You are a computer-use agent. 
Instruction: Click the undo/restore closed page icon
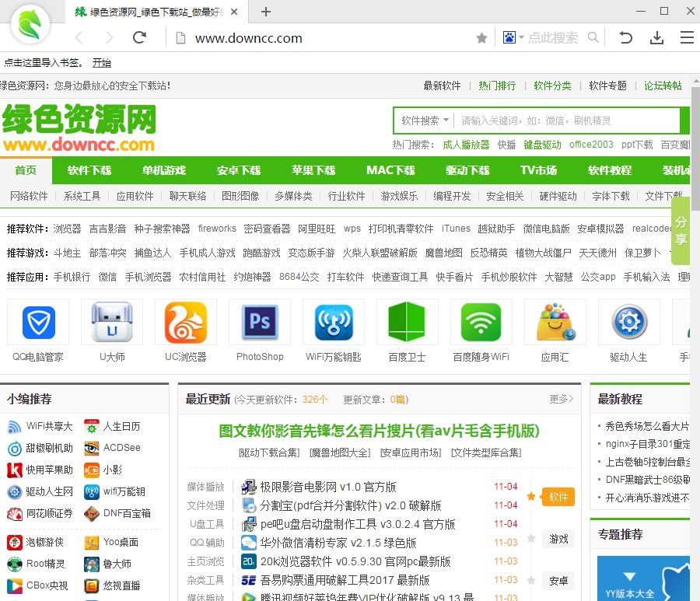pyautogui.click(x=625, y=37)
